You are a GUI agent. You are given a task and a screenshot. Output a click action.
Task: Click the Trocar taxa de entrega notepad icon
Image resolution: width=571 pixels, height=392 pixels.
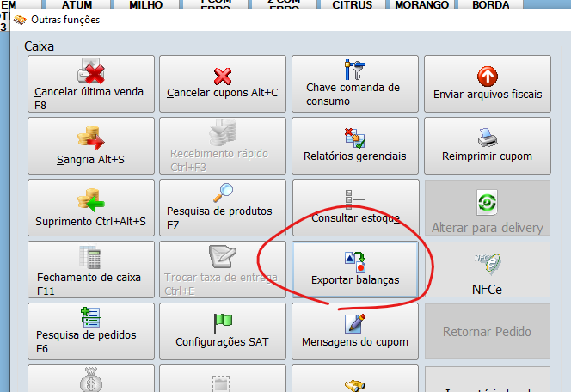pos(223,256)
